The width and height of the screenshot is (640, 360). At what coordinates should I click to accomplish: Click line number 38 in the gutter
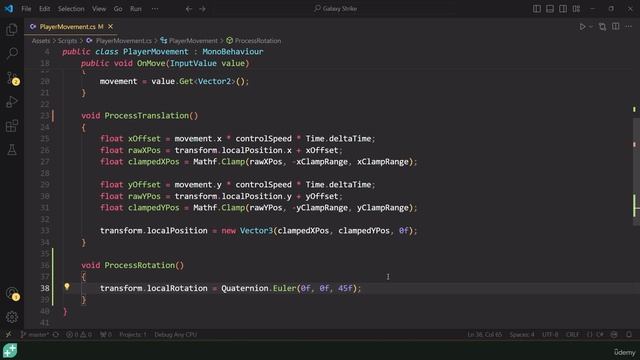coord(45,288)
